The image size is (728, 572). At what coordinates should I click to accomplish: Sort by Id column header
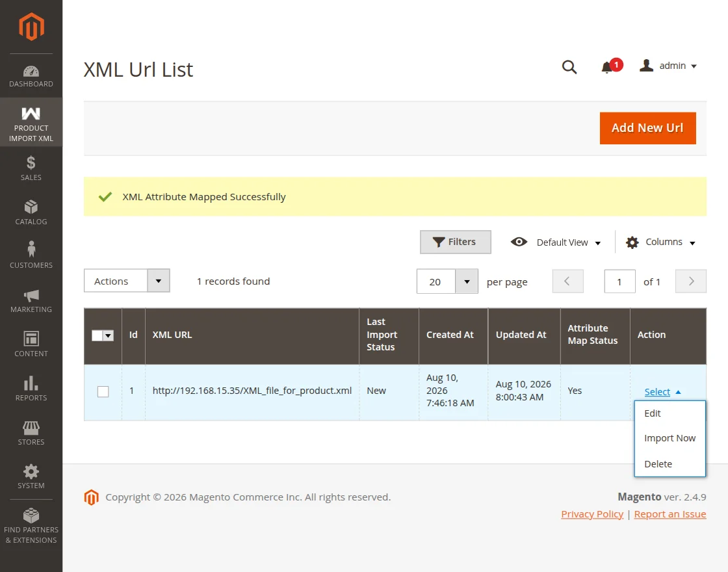[x=133, y=335]
